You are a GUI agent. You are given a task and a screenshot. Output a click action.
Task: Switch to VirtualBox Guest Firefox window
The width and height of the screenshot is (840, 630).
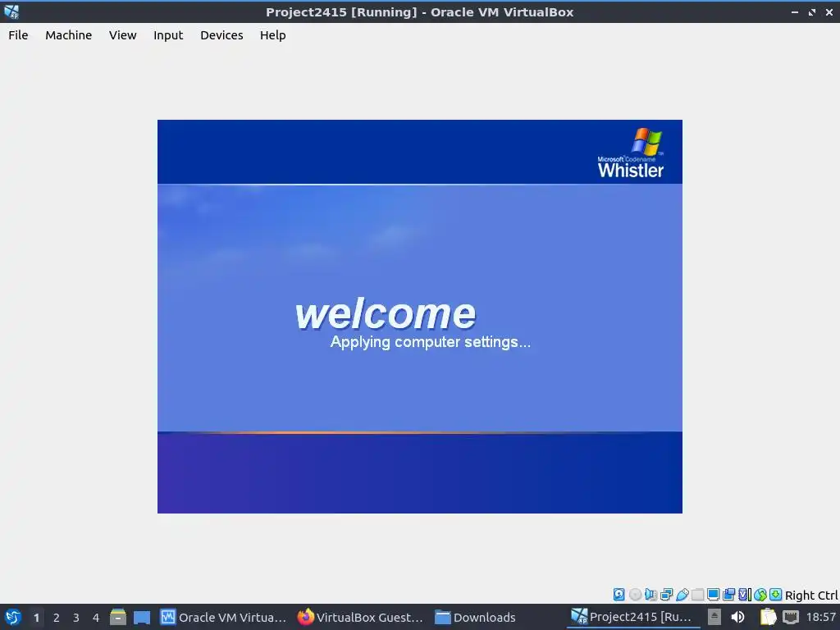[361, 617]
